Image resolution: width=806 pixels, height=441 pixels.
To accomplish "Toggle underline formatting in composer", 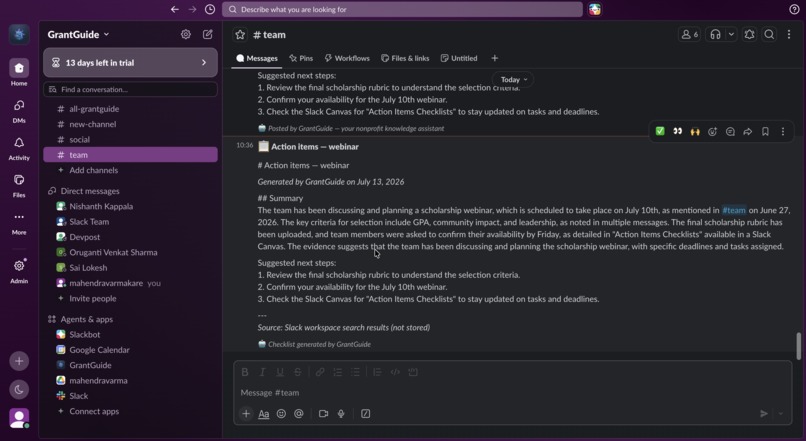I will tap(280, 372).
